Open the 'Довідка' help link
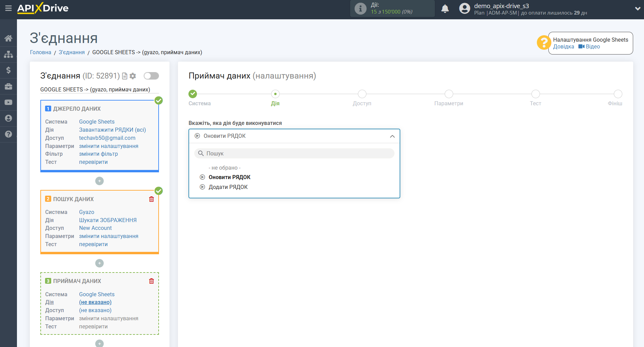 [563, 47]
